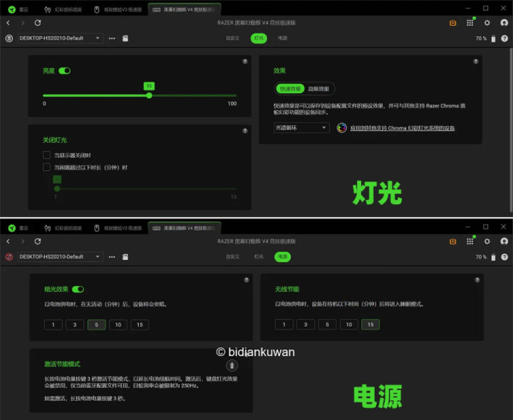This screenshot has width=513, height=420.
Task: Open the top-right help icon in lighting window
Action: point(504,38)
